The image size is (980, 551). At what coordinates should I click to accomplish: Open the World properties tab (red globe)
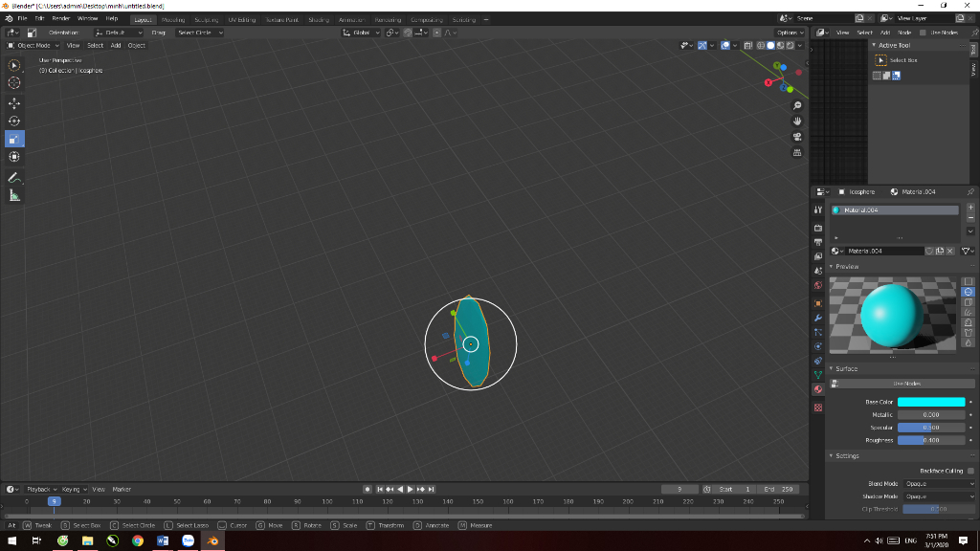818,285
